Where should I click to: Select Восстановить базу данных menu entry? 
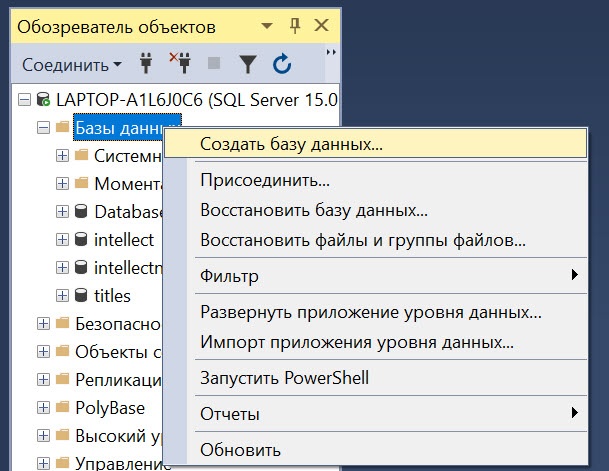(x=313, y=211)
